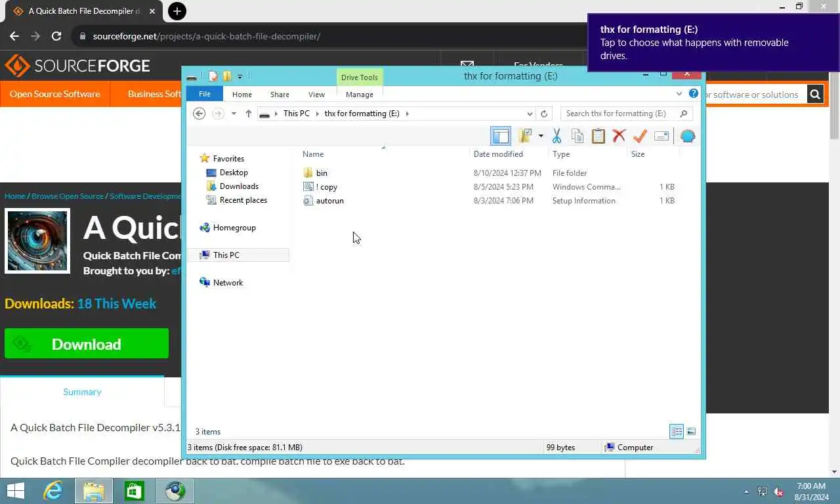Open recent locations dropdown in Explorer
Viewport: 840px width, 504px height.
tap(234, 114)
